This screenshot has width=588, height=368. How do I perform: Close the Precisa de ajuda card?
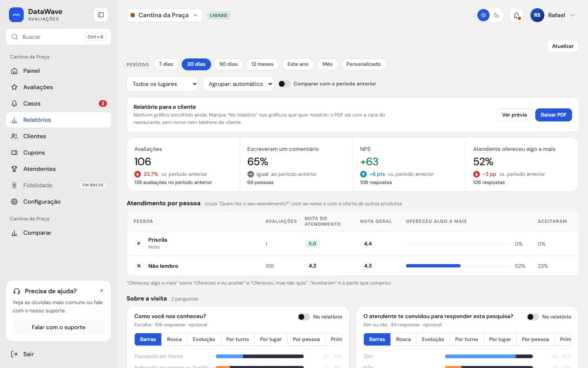[x=102, y=291]
